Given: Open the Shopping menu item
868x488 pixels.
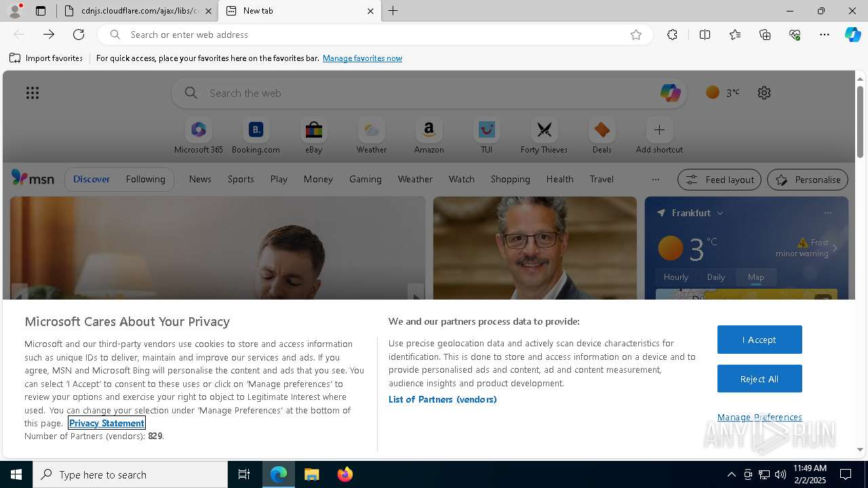Looking at the screenshot, I should tap(511, 179).
